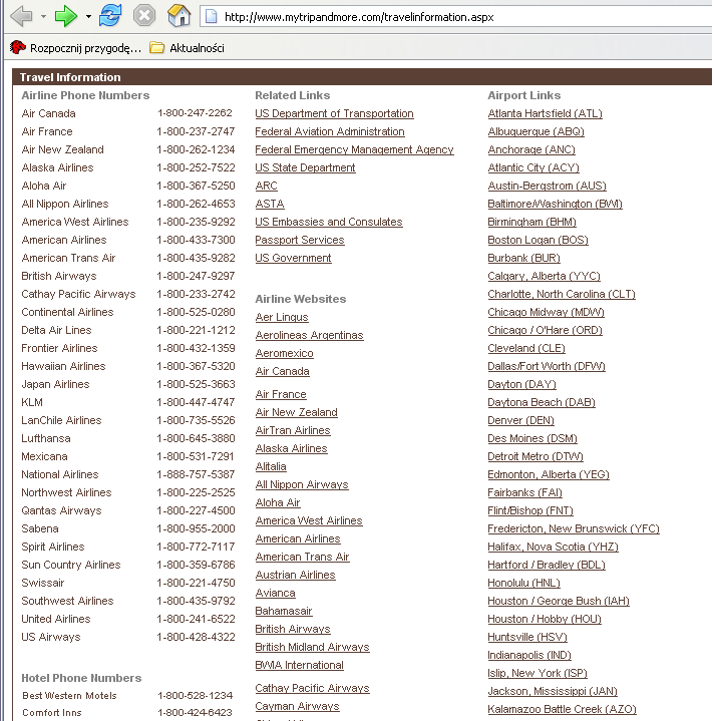This screenshot has height=721, width=714.
Task: Open the US Government link
Action: (x=293, y=258)
